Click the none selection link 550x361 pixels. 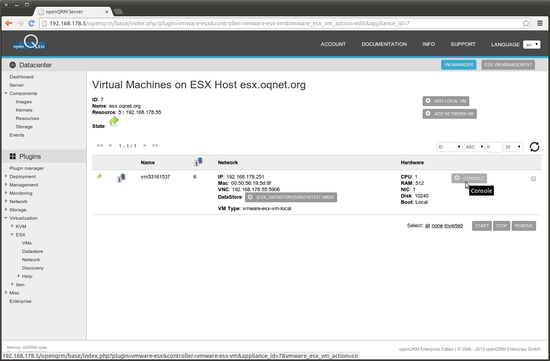click(437, 226)
